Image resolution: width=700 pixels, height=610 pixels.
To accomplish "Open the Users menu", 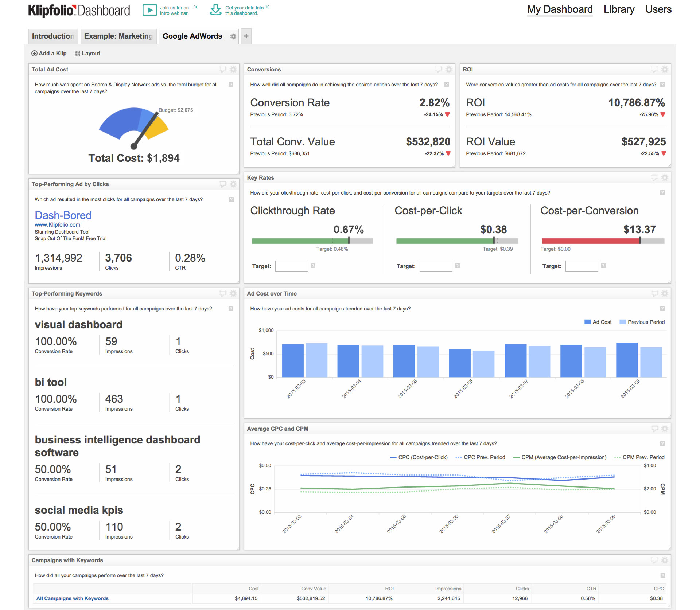I will pos(658,9).
